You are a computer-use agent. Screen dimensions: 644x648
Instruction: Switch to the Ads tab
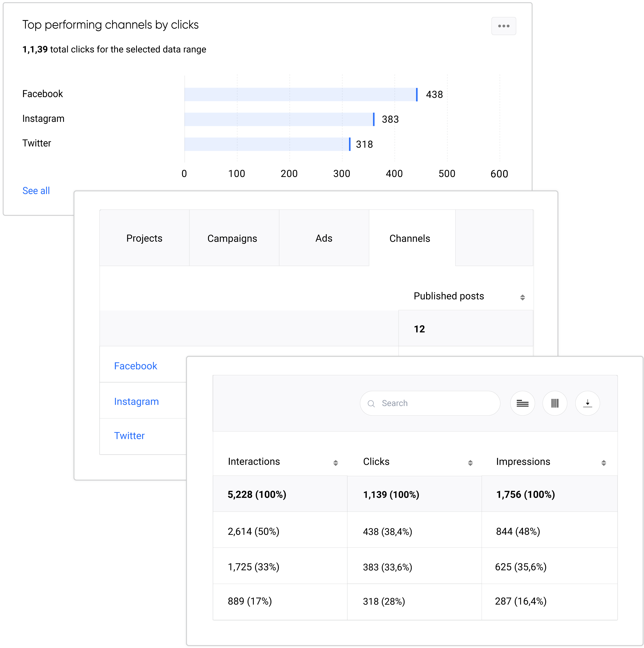point(324,238)
